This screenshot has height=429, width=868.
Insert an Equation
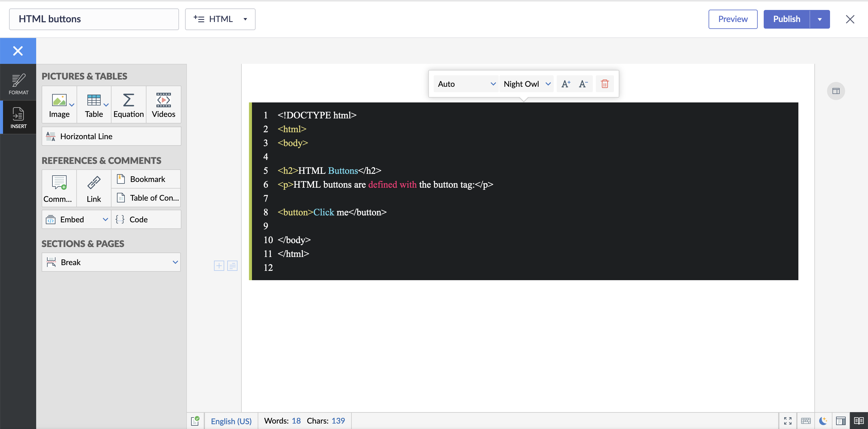tap(128, 105)
